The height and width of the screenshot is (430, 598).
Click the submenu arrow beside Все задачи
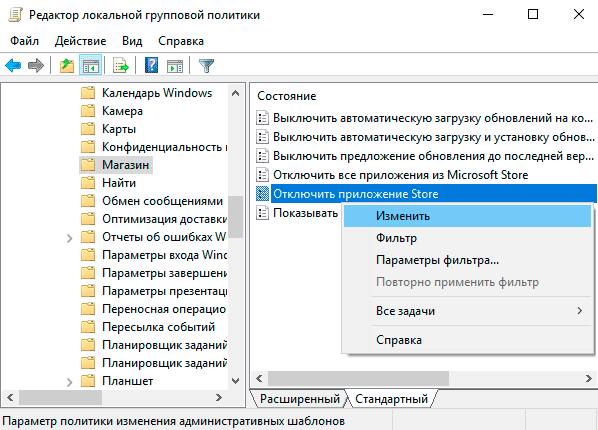pyautogui.click(x=580, y=311)
